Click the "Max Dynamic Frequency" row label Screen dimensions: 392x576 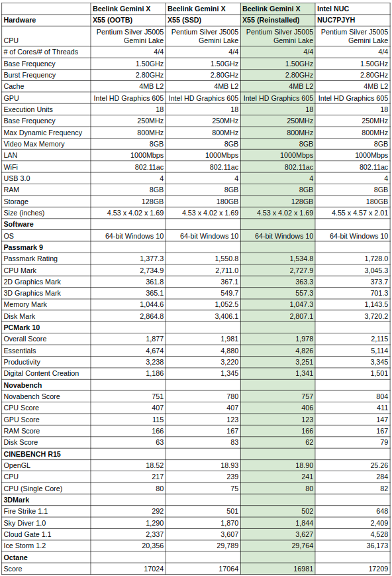point(43,133)
